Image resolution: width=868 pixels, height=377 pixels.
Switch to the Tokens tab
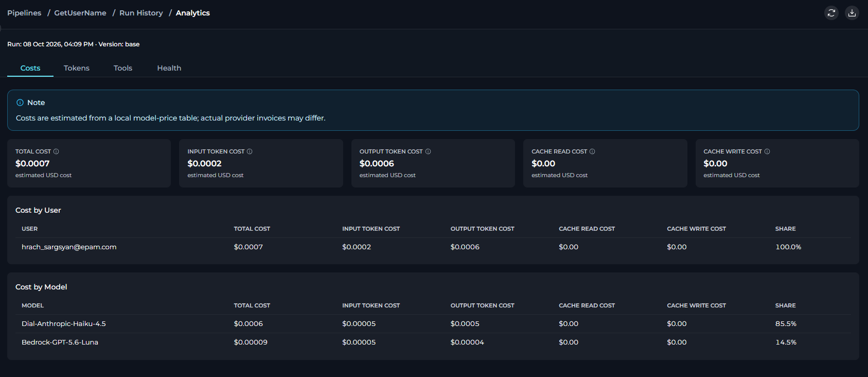click(x=77, y=68)
